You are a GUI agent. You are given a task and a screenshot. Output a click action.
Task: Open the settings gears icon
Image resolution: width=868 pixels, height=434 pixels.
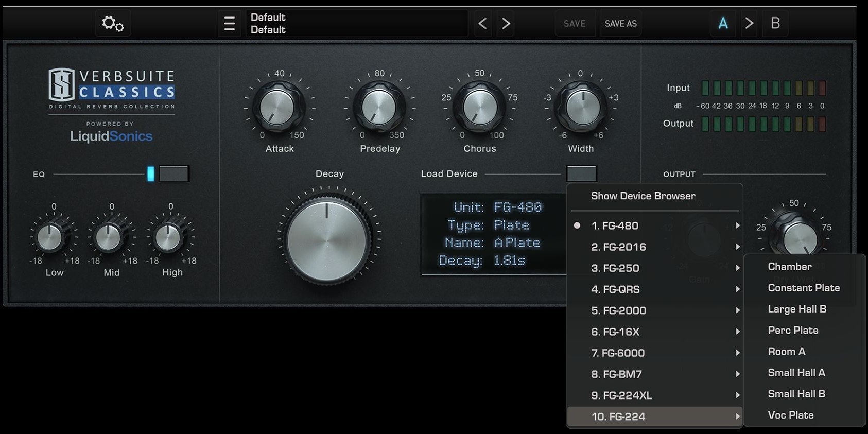(113, 24)
